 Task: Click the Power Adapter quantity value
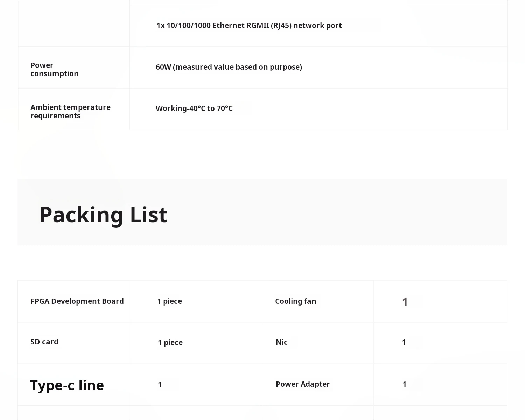click(x=404, y=384)
